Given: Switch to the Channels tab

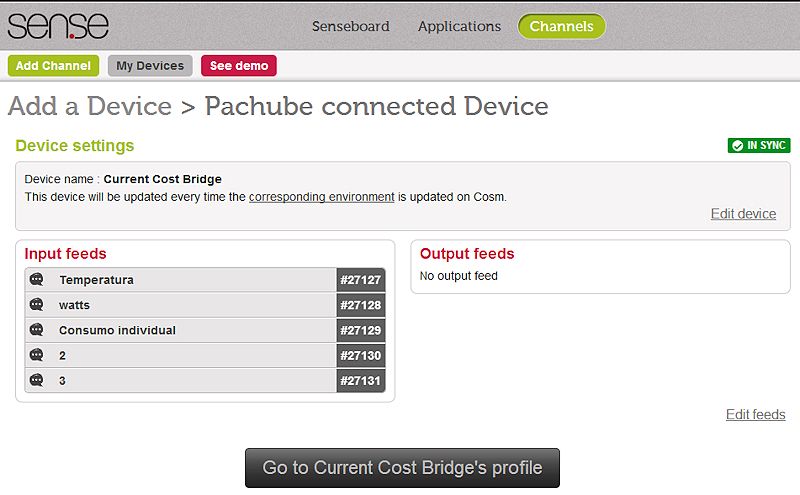Looking at the screenshot, I should coord(562,26).
